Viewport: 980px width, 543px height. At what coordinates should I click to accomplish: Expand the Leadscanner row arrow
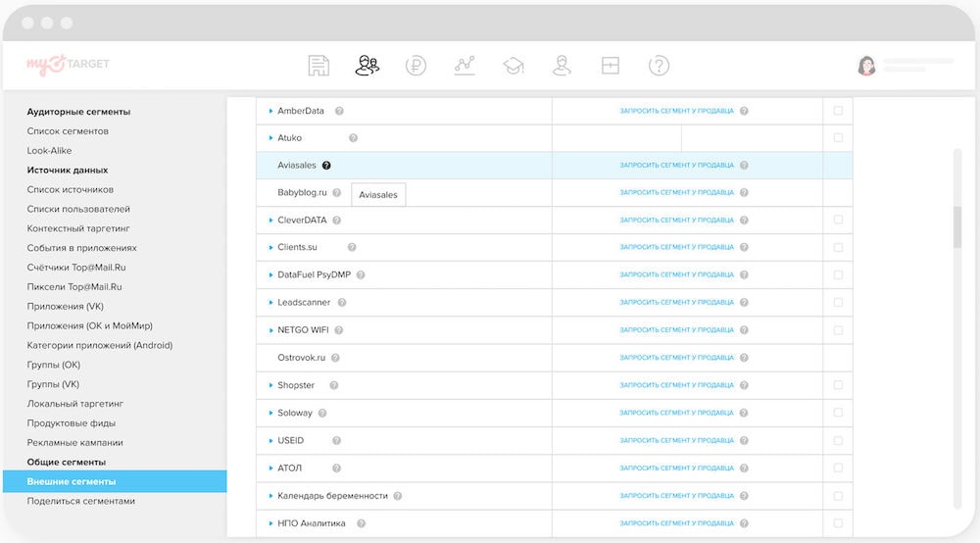pos(270,303)
